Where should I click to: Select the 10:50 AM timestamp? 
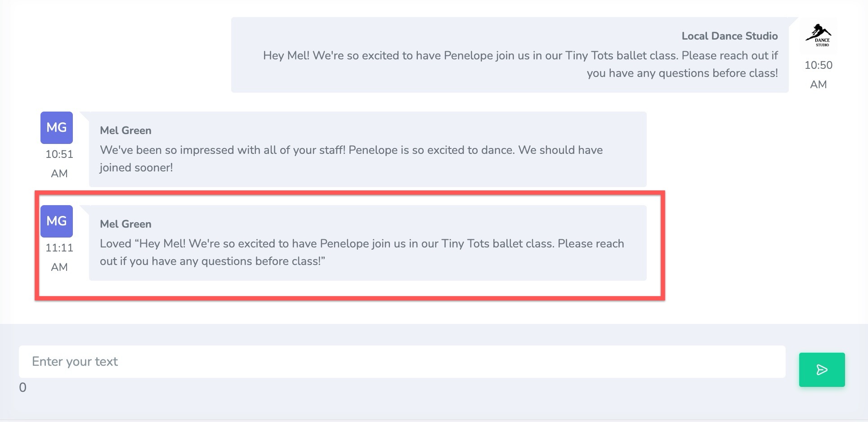tap(819, 75)
